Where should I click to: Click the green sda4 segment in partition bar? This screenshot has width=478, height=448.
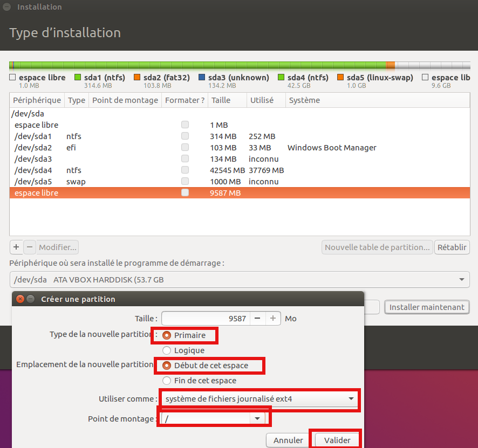click(x=201, y=65)
